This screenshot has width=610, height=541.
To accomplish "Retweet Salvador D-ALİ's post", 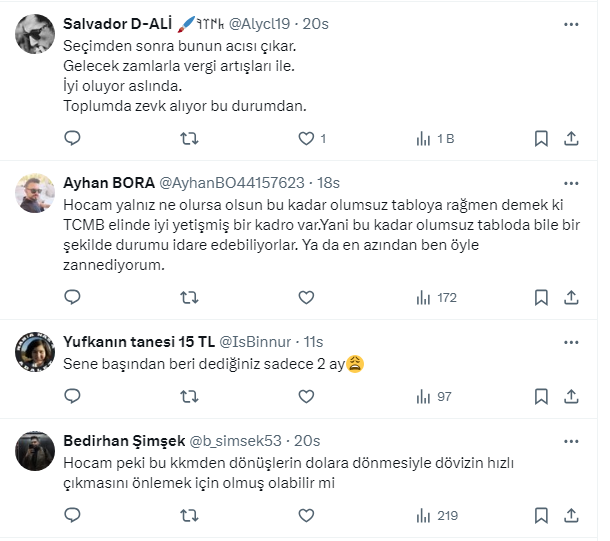I will point(188,139).
